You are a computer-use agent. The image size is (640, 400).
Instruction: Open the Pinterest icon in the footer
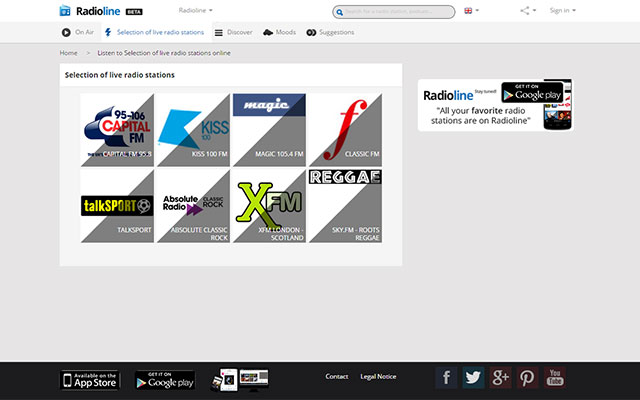[x=527, y=378]
